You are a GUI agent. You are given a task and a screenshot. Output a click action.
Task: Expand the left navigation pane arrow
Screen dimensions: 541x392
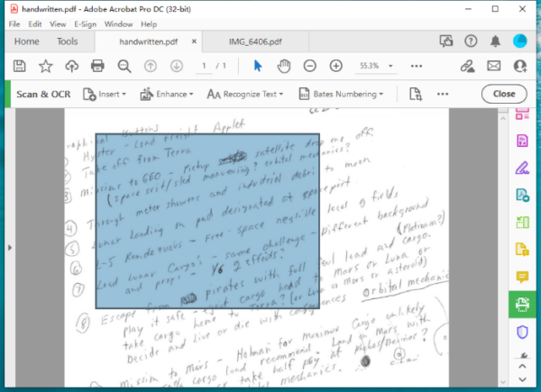pyautogui.click(x=10, y=247)
